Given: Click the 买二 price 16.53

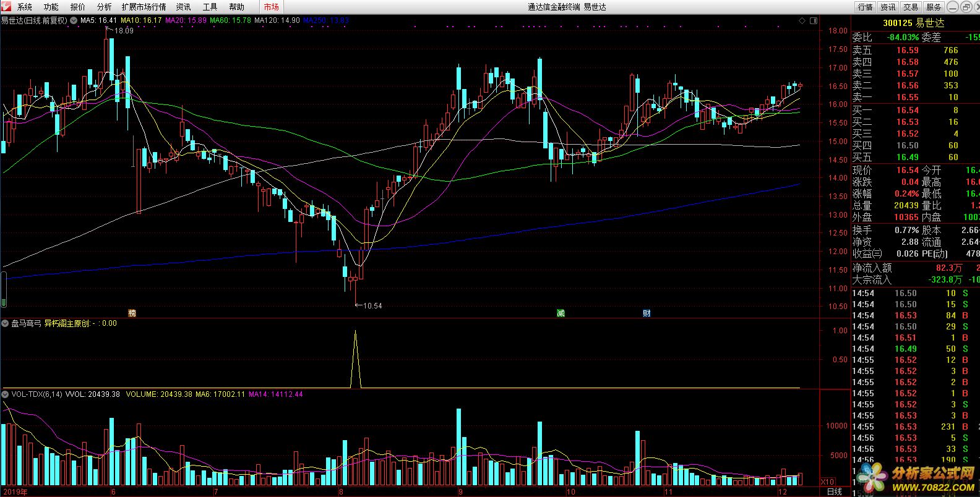Looking at the screenshot, I should pyautogui.click(x=907, y=122).
